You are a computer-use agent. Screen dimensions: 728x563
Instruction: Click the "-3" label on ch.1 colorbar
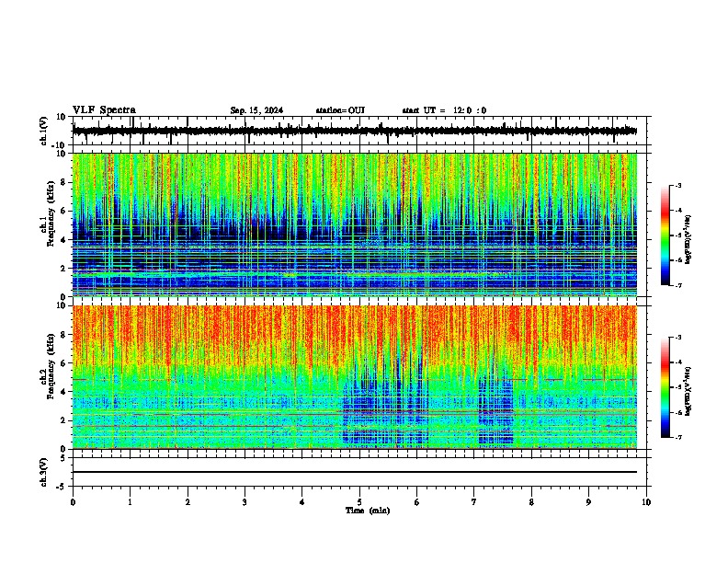point(678,185)
